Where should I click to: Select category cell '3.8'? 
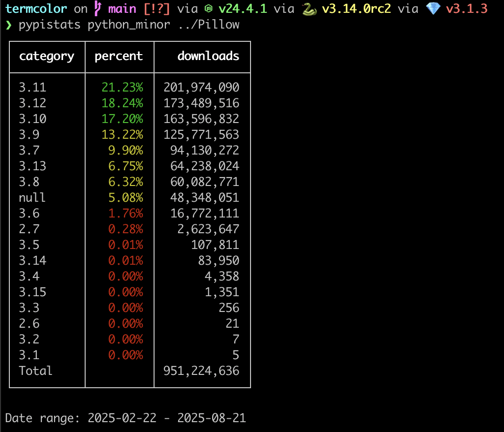(29, 182)
